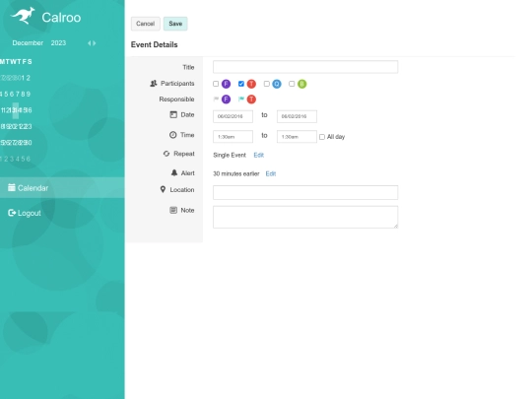Click the Event Details heading
The image size is (532, 399).
click(155, 44)
